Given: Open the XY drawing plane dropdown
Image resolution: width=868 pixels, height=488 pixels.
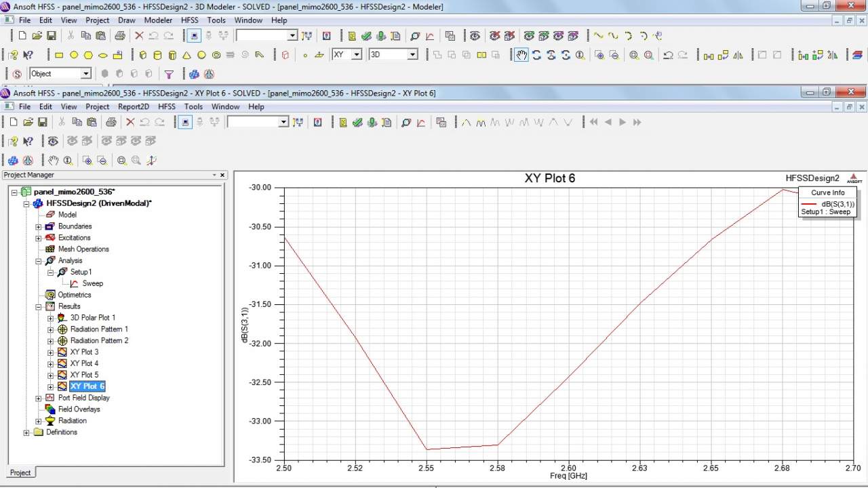Looking at the screenshot, I should coord(357,55).
